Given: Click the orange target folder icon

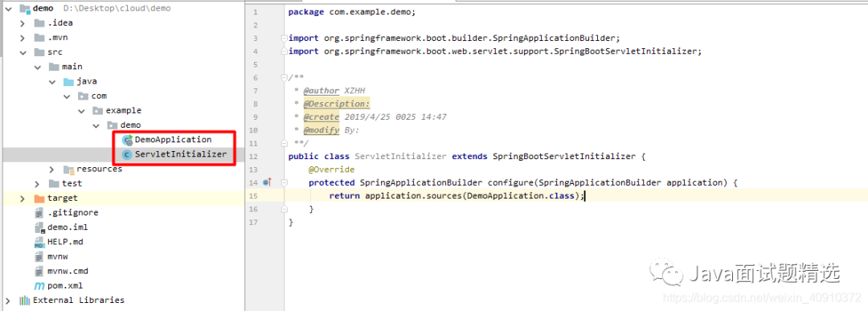Looking at the screenshot, I should (39, 198).
